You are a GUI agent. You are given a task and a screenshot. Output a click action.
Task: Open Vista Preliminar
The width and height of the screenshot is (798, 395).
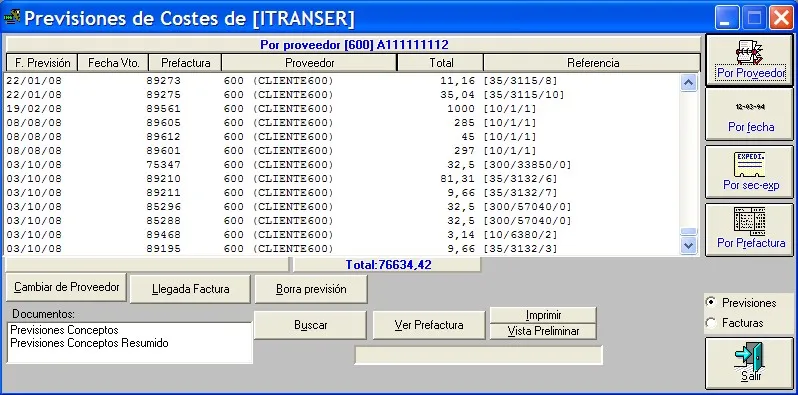(x=543, y=331)
